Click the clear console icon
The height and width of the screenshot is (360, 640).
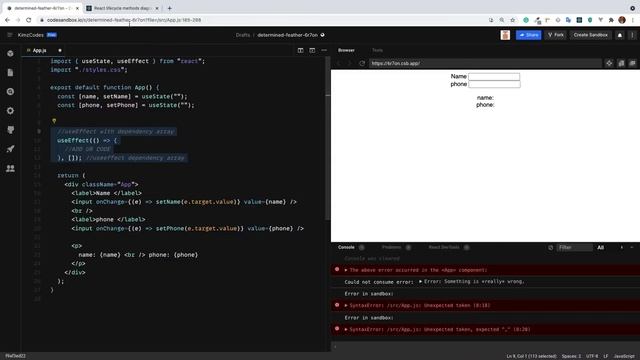[x=551, y=248]
